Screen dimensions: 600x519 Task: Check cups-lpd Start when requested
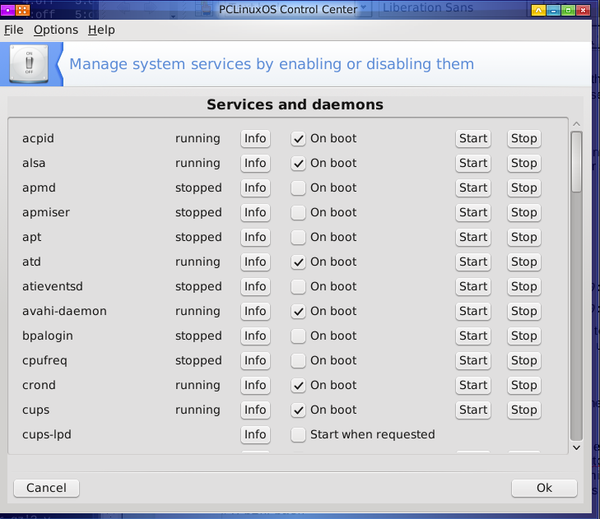click(x=298, y=435)
